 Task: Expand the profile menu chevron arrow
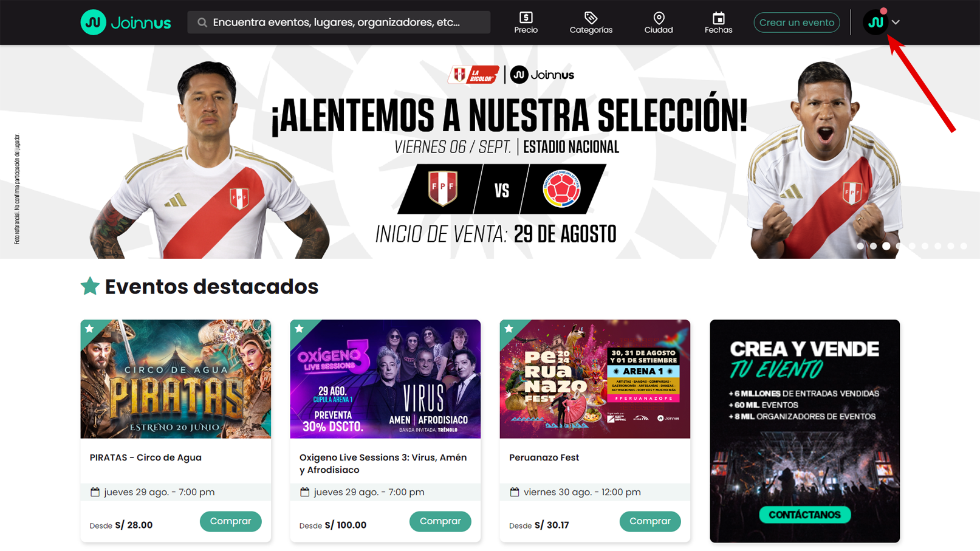[x=896, y=22]
